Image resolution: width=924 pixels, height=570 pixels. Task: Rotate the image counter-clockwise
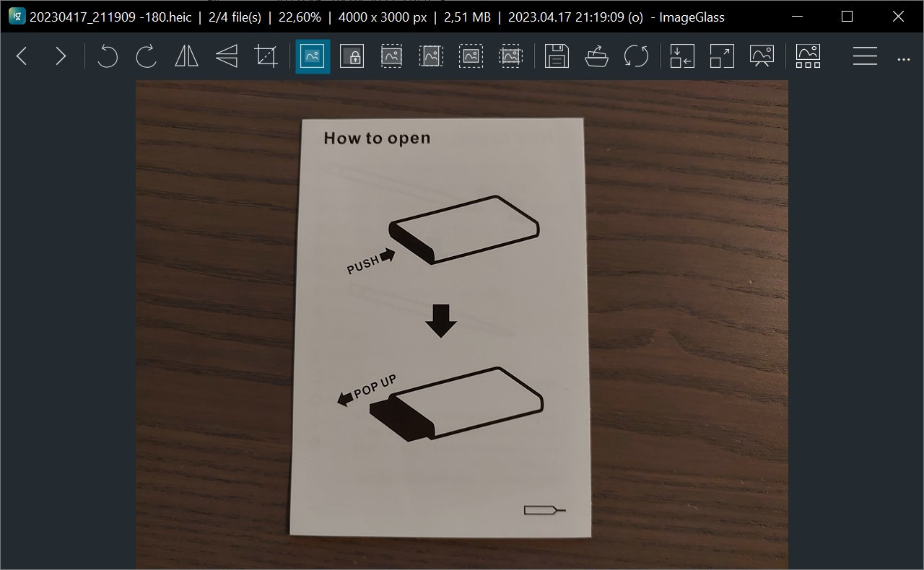(x=107, y=56)
